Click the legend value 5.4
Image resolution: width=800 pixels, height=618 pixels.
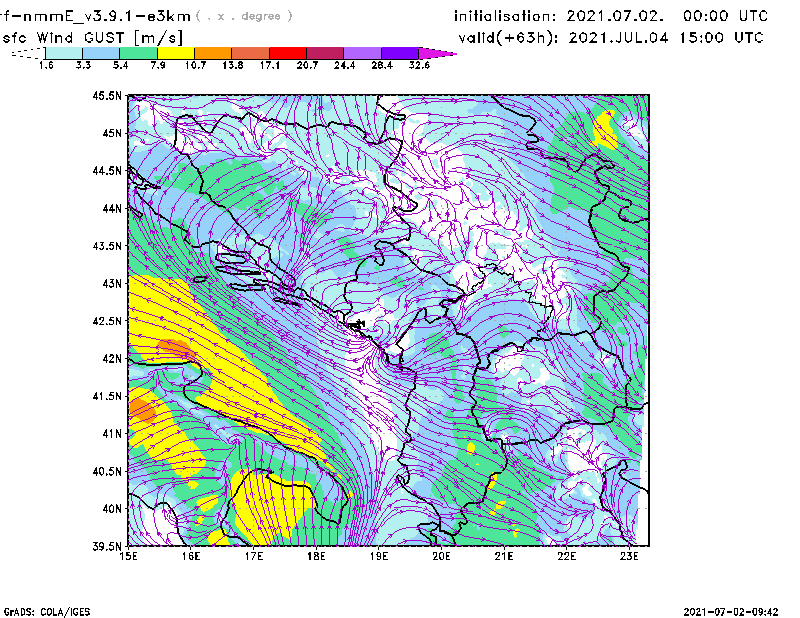point(120,65)
